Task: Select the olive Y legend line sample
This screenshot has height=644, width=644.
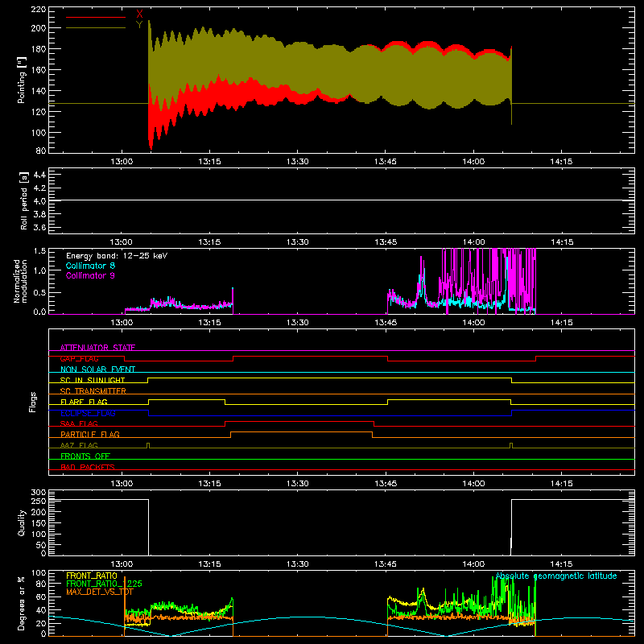Action: click(x=96, y=27)
